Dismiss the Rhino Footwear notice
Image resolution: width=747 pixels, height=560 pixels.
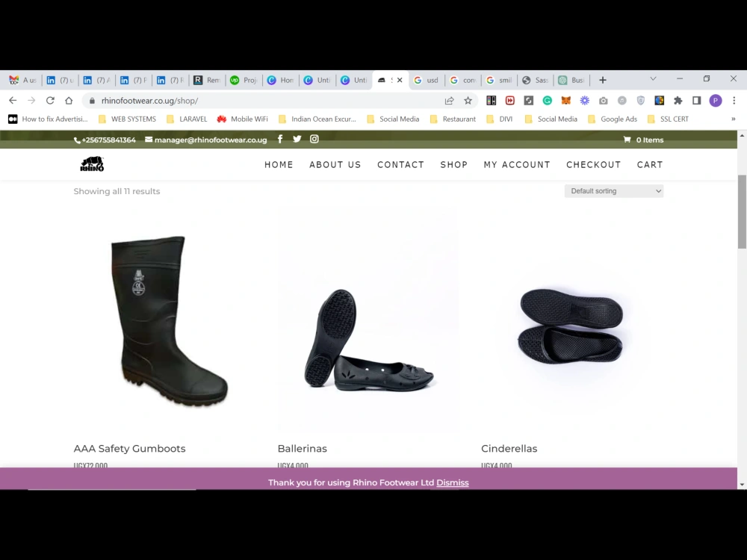tap(453, 482)
